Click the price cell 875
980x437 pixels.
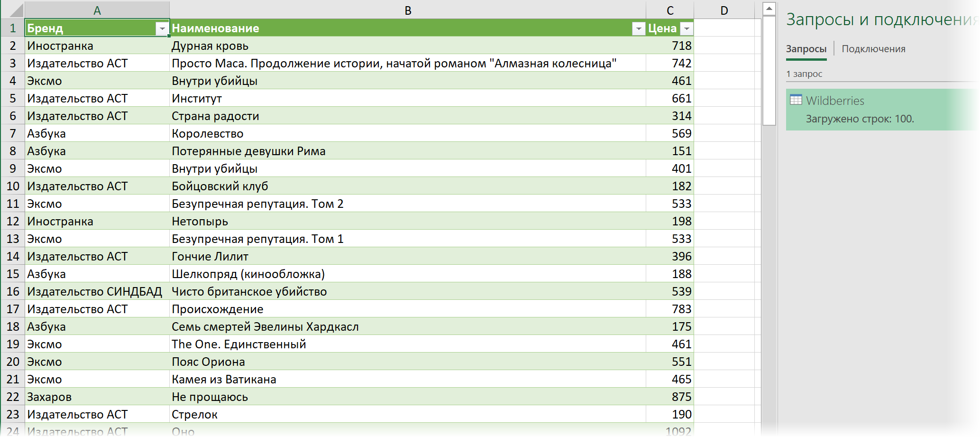(x=670, y=397)
